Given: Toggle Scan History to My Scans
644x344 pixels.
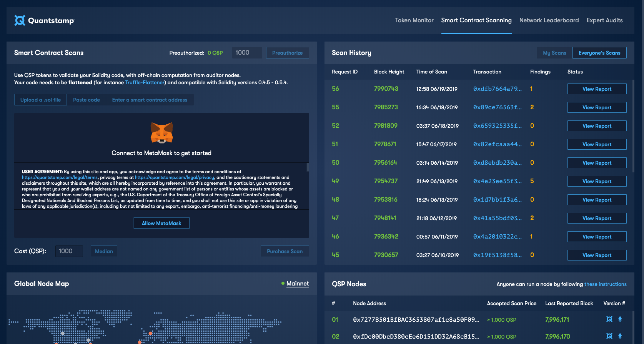Looking at the screenshot, I should [x=554, y=53].
